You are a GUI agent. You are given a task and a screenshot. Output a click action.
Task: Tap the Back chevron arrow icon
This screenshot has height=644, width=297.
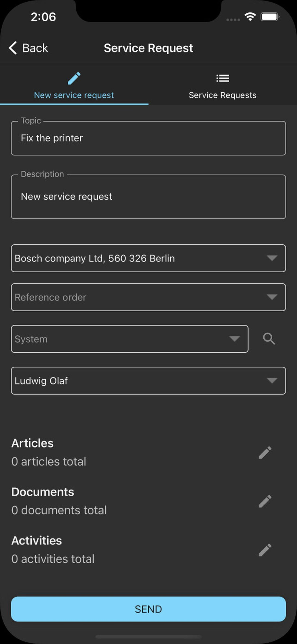point(13,48)
